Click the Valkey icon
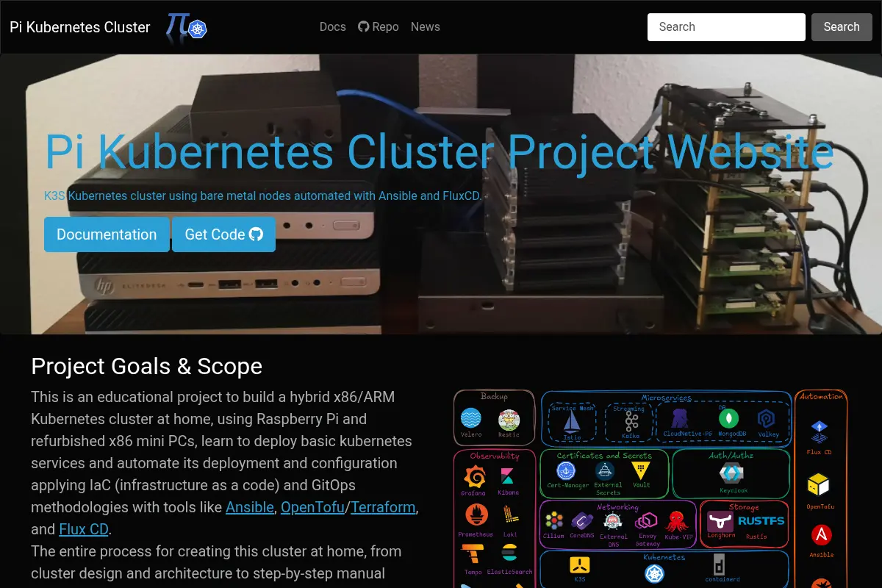This screenshot has width=882, height=588. [x=767, y=419]
